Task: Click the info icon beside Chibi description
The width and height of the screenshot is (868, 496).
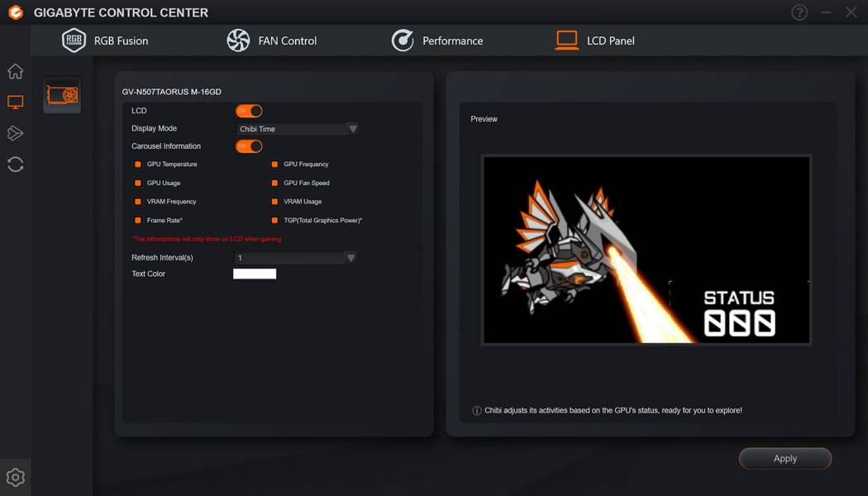Action: [x=477, y=411]
